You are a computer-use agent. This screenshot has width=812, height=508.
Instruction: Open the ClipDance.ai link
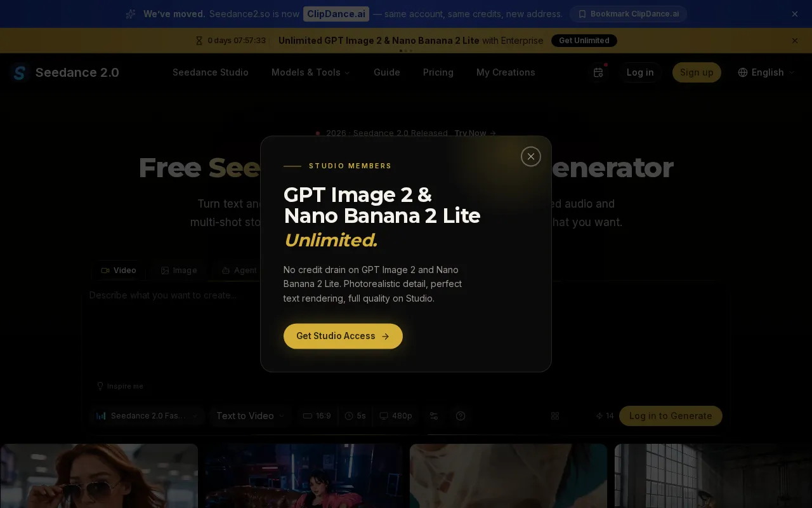336,14
